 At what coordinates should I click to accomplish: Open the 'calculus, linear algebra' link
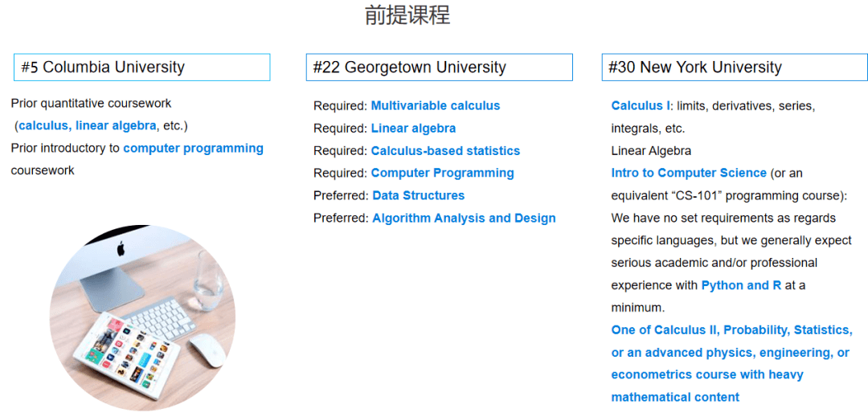tap(88, 125)
